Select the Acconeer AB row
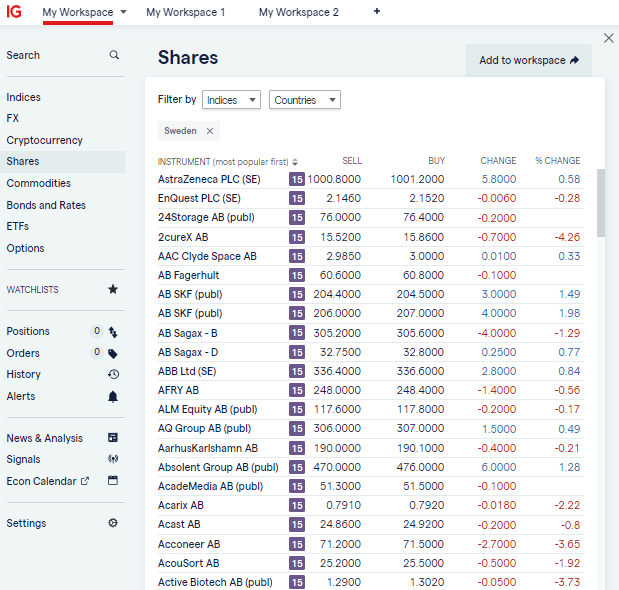This screenshot has width=619, height=590. pos(370,544)
